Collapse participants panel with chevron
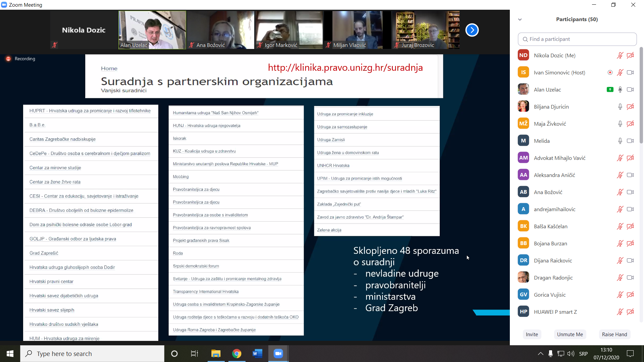The image size is (644, 362). 520,19
